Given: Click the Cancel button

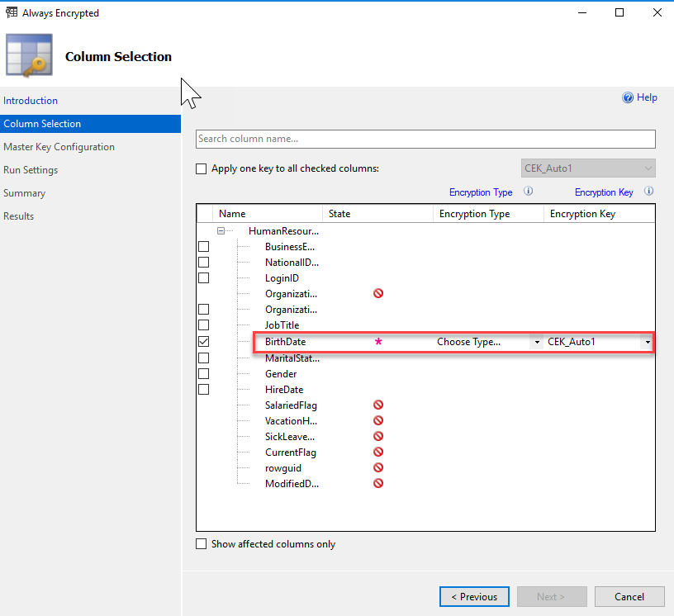Looking at the screenshot, I should pyautogui.click(x=629, y=597).
